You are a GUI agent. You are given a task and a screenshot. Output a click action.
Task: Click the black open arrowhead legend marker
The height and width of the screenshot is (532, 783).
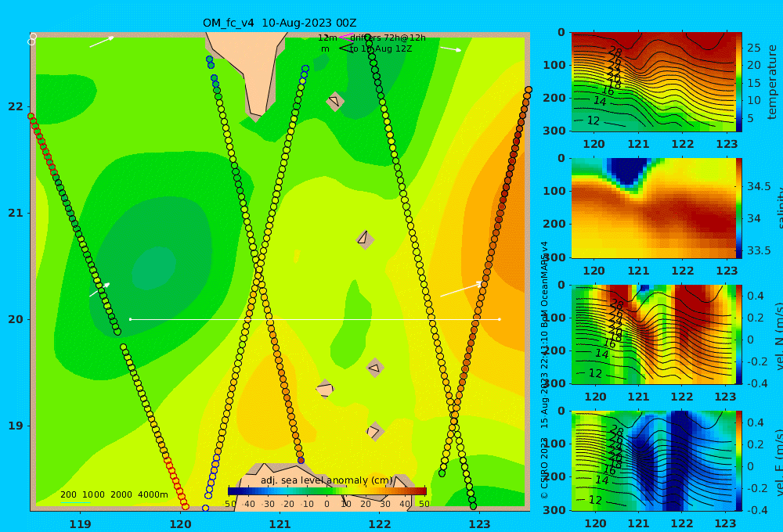[x=346, y=49]
